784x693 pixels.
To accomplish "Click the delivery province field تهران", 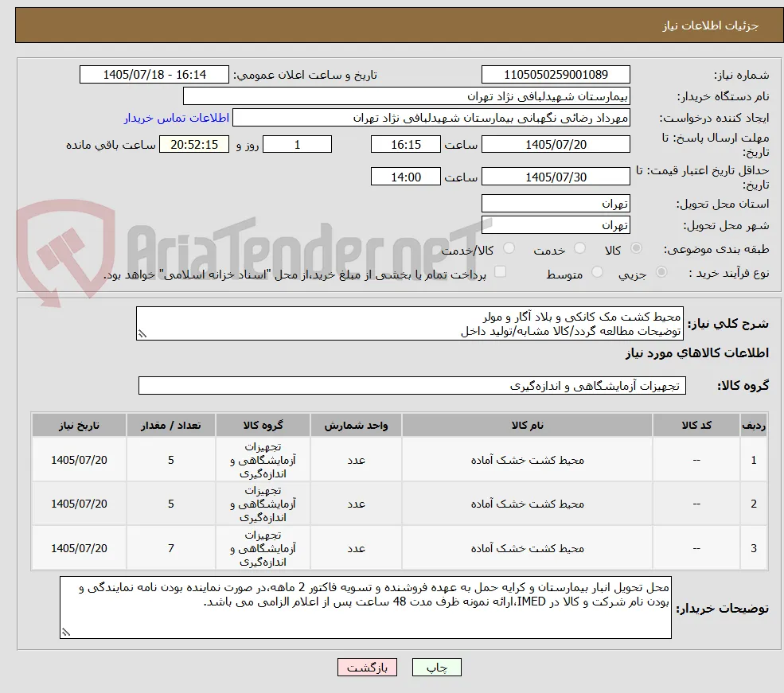I will point(556,204).
